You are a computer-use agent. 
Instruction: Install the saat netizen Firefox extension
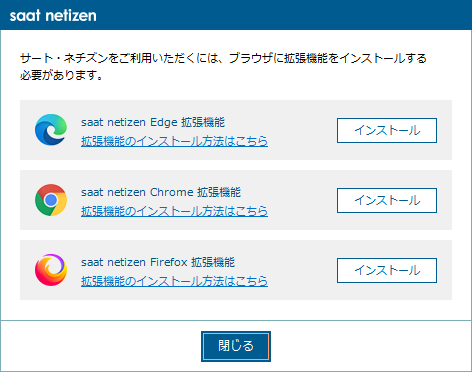[387, 270]
